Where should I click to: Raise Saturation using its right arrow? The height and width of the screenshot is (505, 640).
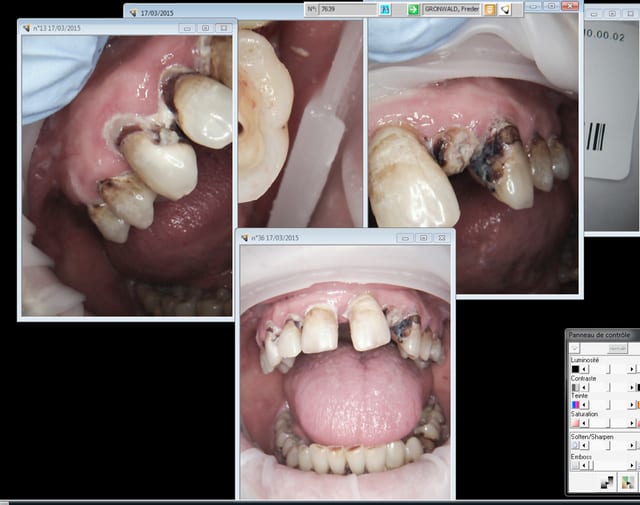coord(631,423)
